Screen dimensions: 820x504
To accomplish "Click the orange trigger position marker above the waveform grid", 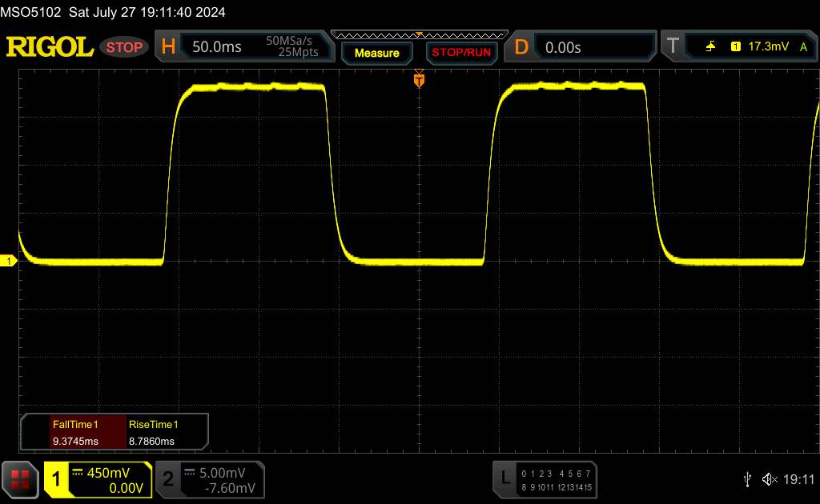I will (418, 78).
